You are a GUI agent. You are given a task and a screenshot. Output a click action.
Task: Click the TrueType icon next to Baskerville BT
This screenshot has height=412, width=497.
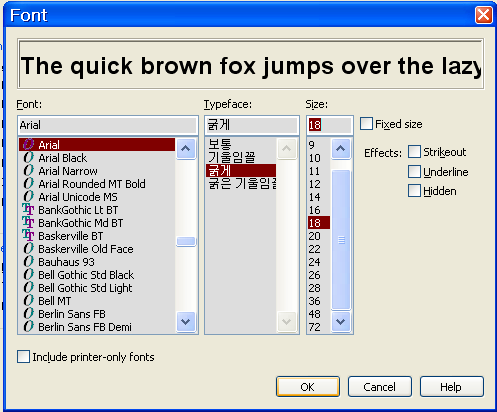point(28,236)
